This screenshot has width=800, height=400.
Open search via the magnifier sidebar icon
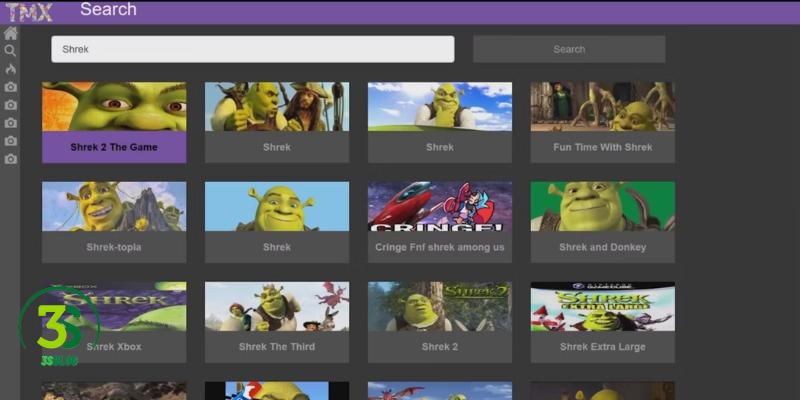click(x=10, y=50)
